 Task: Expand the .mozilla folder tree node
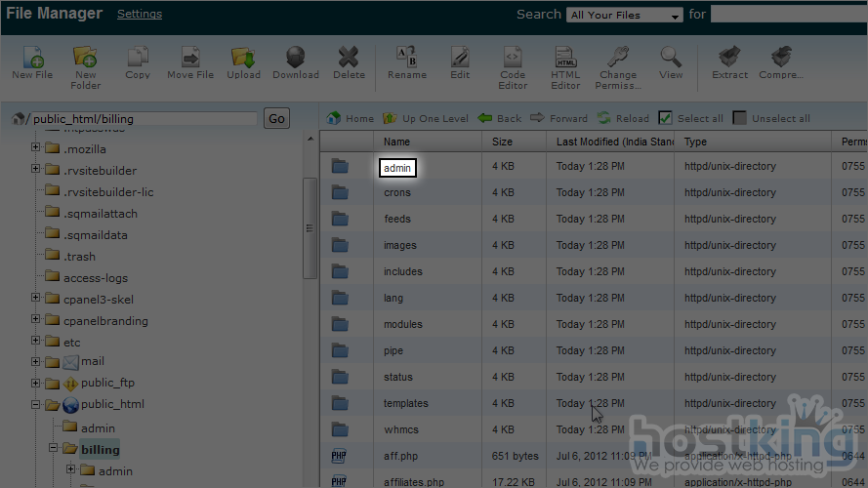[36, 148]
